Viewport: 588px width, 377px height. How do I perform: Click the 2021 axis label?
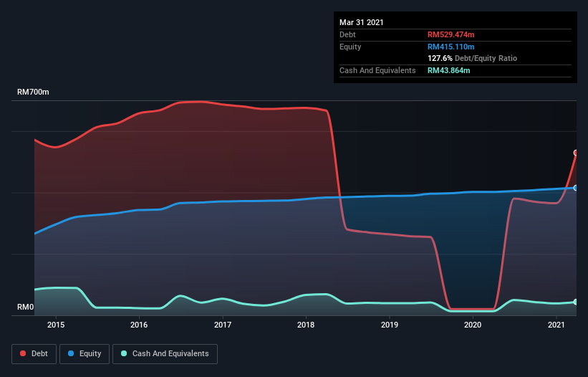point(556,325)
